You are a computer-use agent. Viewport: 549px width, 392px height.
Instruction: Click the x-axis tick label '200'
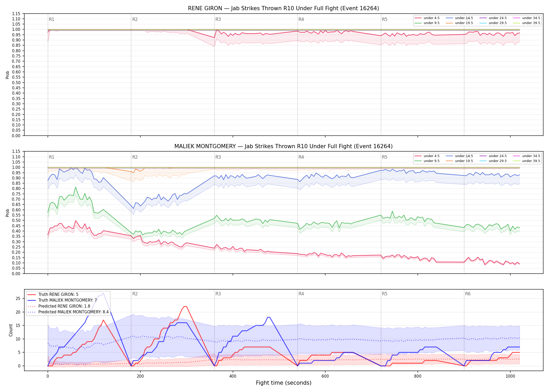(140, 376)
